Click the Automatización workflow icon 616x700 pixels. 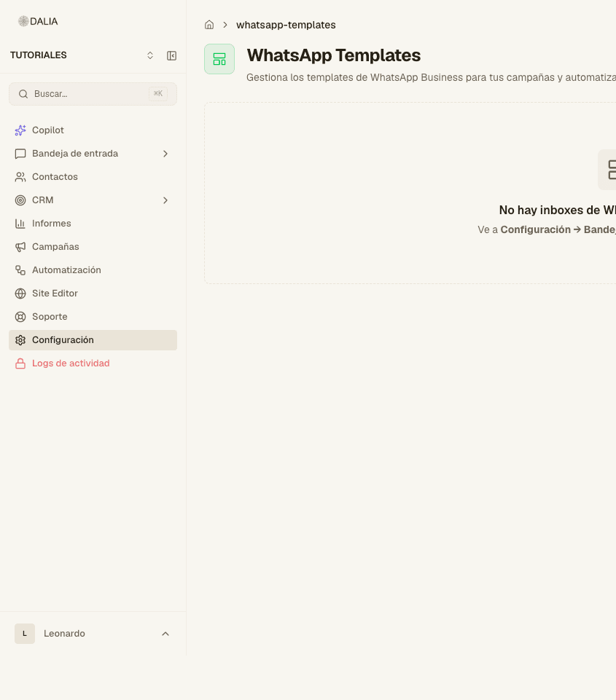[20, 270]
